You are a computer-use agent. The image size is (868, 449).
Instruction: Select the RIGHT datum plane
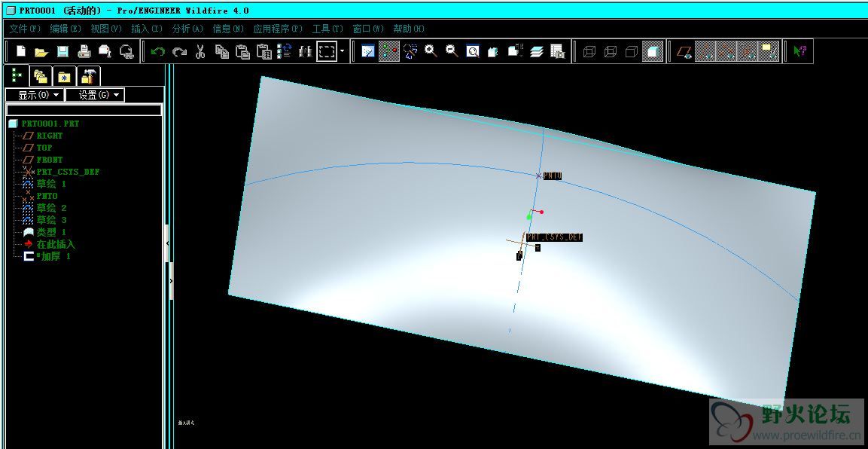tap(49, 136)
